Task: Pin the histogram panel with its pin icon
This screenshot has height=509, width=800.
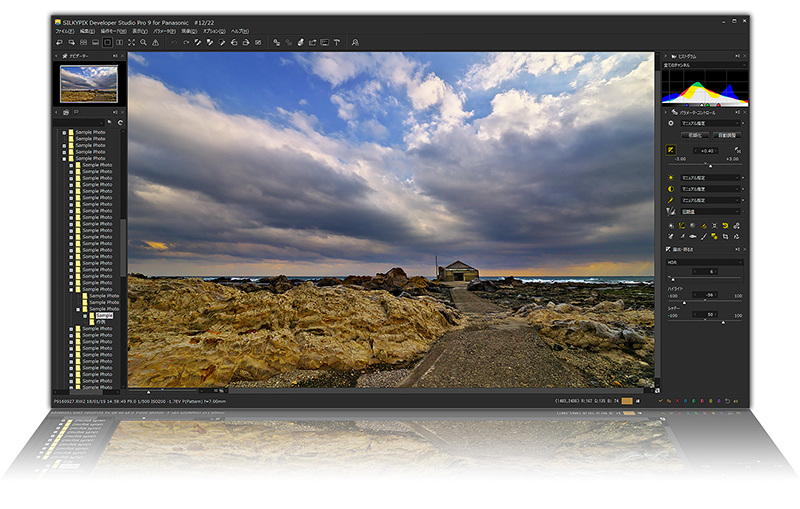Action: 737,56
